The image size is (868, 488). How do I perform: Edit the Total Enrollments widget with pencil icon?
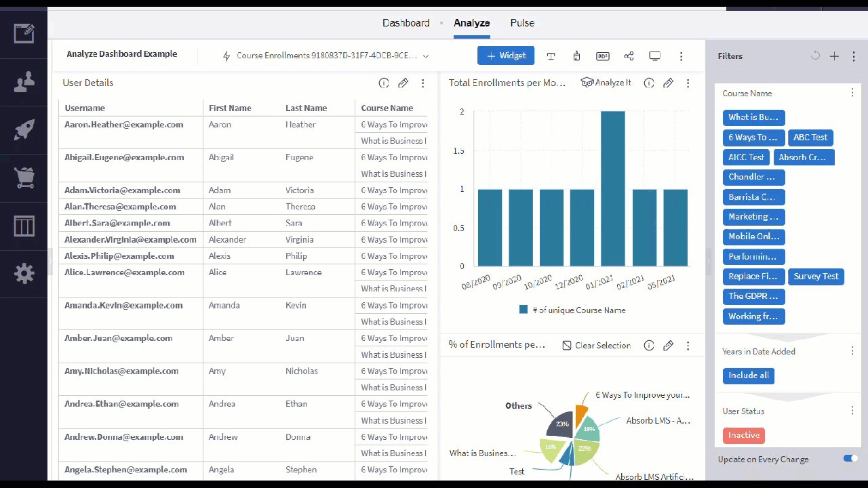tap(668, 83)
